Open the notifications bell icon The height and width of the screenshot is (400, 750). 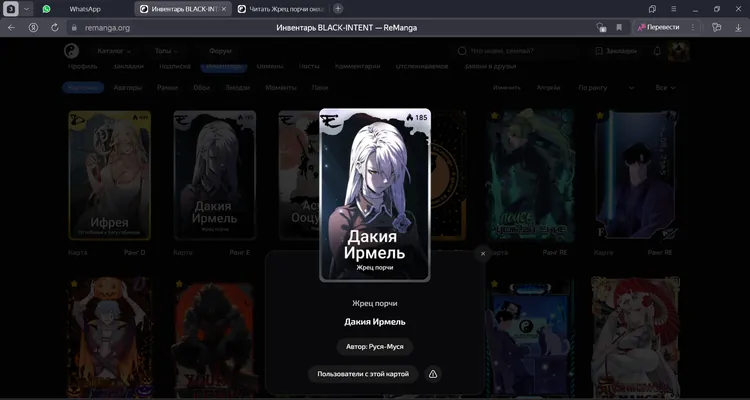click(657, 51)
